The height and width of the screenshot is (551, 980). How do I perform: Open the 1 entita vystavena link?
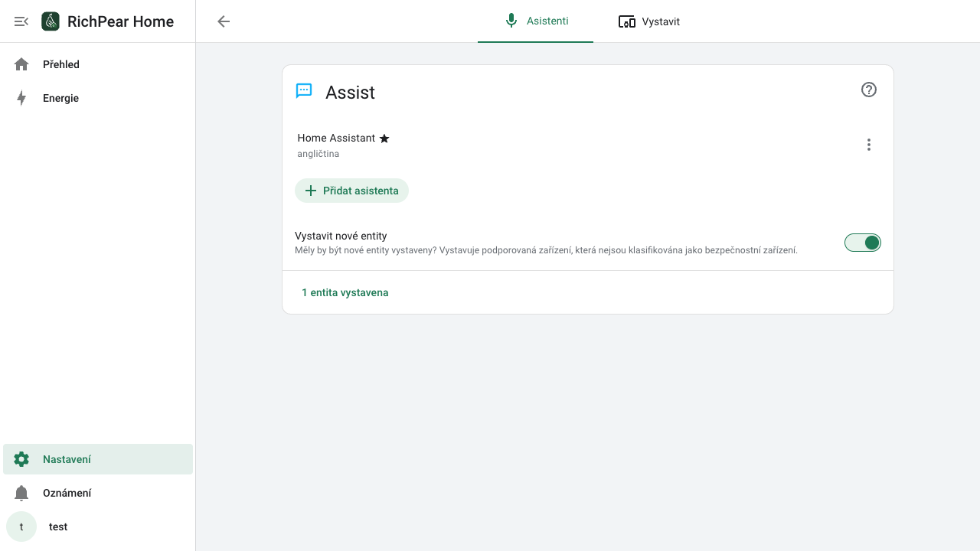(x=345, y=292)
